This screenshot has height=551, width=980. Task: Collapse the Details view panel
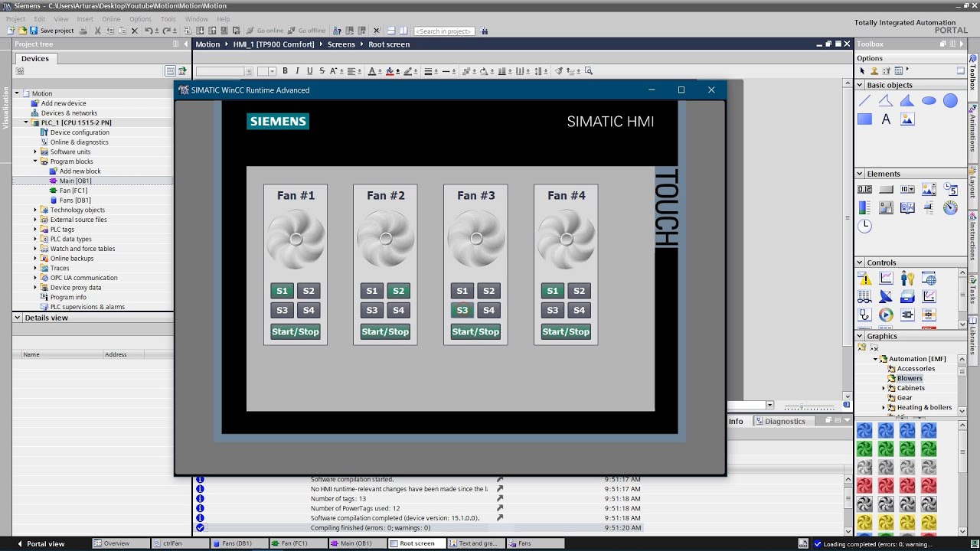[x=18, y=318]
